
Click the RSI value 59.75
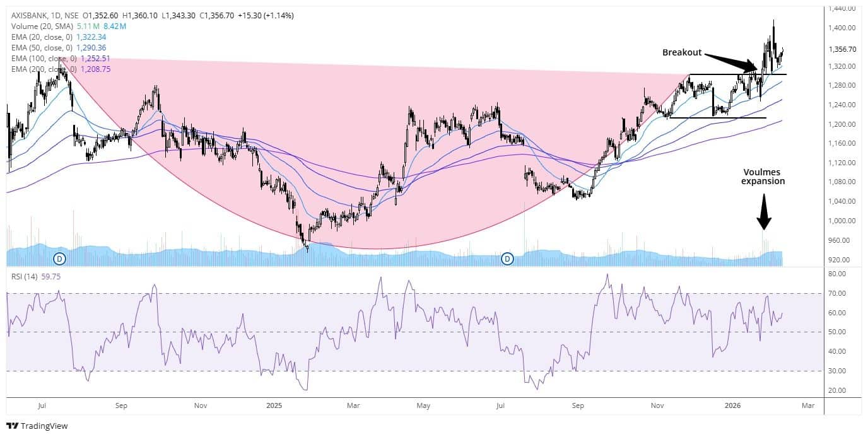[50, 276]
